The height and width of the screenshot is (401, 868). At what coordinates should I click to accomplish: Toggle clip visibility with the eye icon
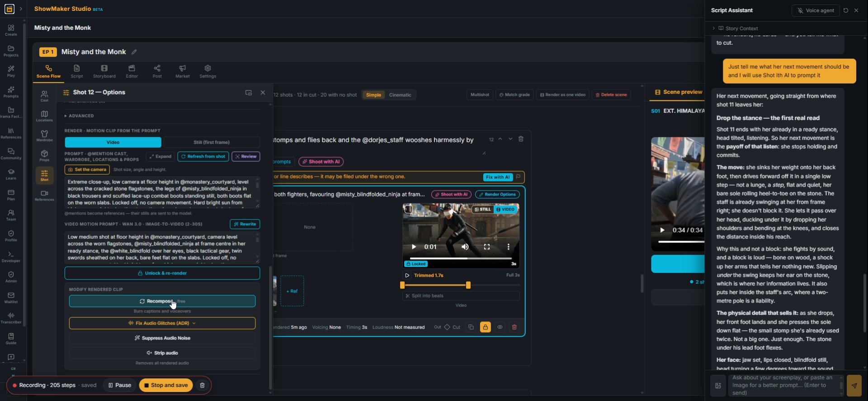tap(500, 327)
